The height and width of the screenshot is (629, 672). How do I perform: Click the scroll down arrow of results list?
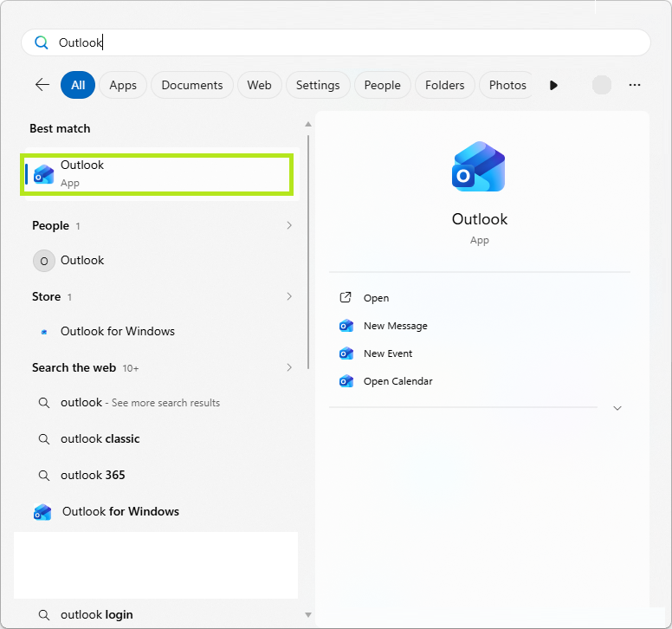pos(307,615)
